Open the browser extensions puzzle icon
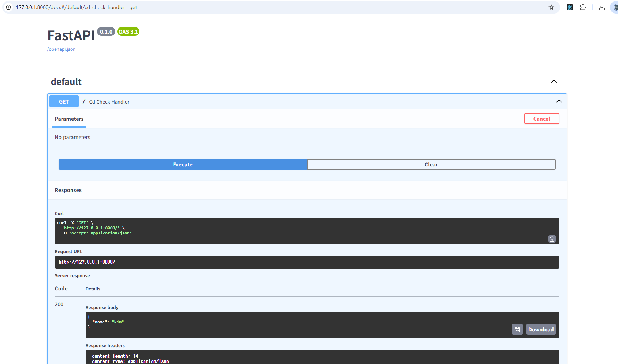Screen dimensions: 618x364 pyautogui.click(x=583, y=7)
